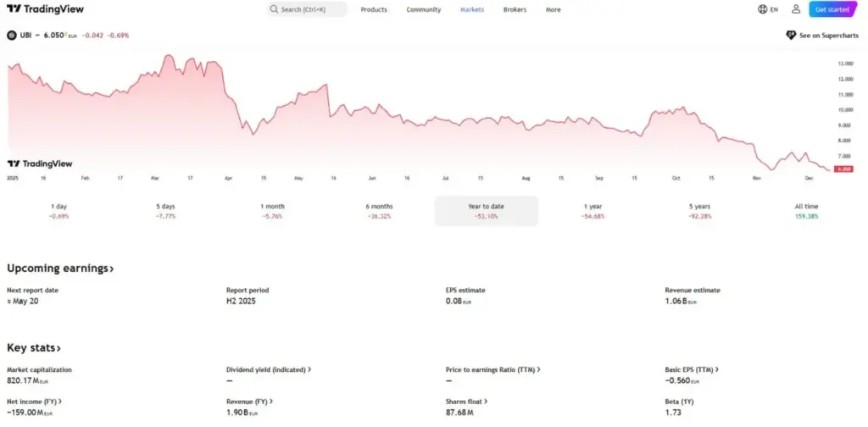This screenshot has height=427, width=868.
Task: Click the Market capitalization value 820.17 M
Action: 30,380
